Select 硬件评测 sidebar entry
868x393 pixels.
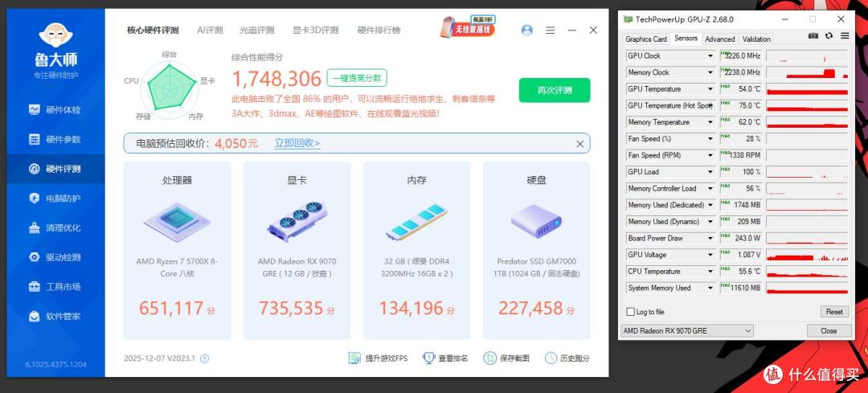tap(55, 169)
